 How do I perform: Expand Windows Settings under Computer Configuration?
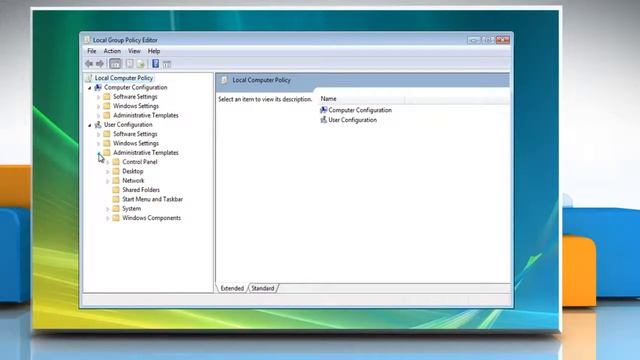click(99, 107)
